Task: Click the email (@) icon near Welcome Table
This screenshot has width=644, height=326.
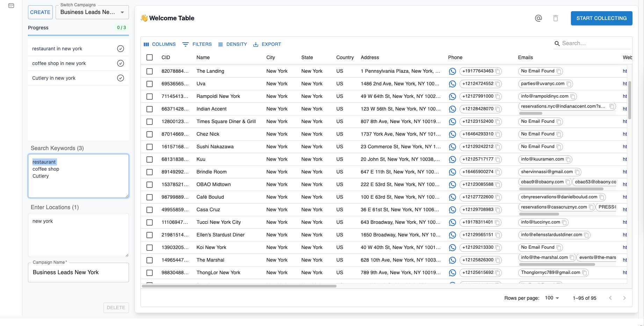Action: (538, 18)
